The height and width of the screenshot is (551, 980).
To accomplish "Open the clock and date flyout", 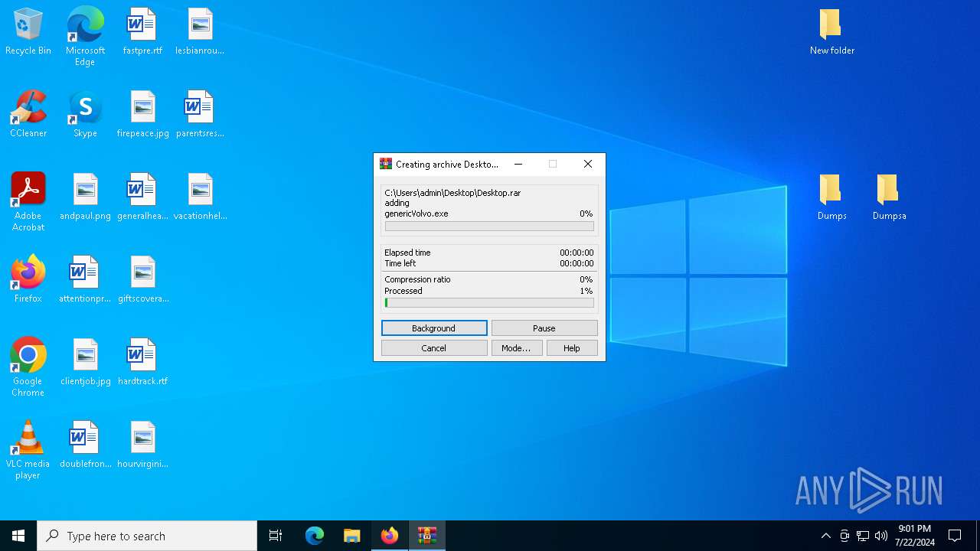I will pos(915,536).
